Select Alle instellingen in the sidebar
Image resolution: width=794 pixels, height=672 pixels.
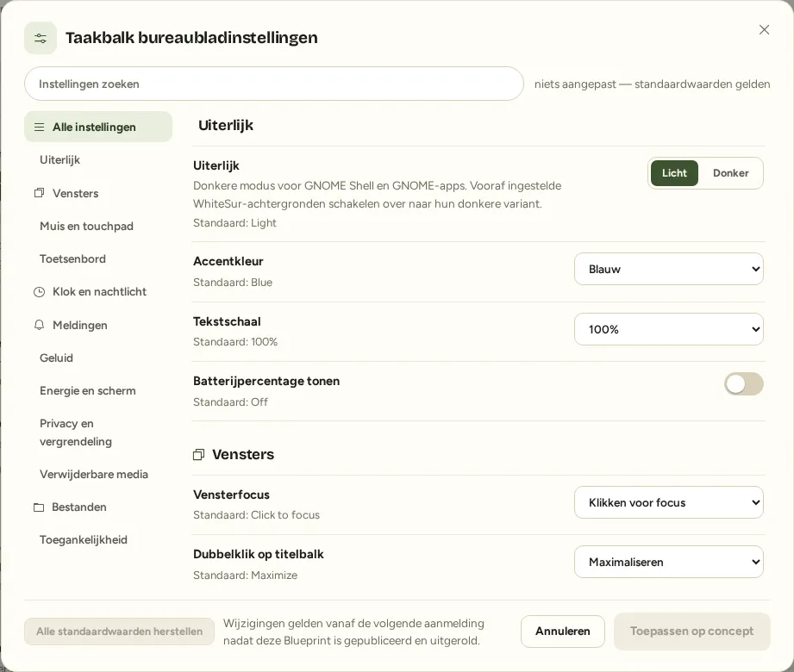pos(98,127)
